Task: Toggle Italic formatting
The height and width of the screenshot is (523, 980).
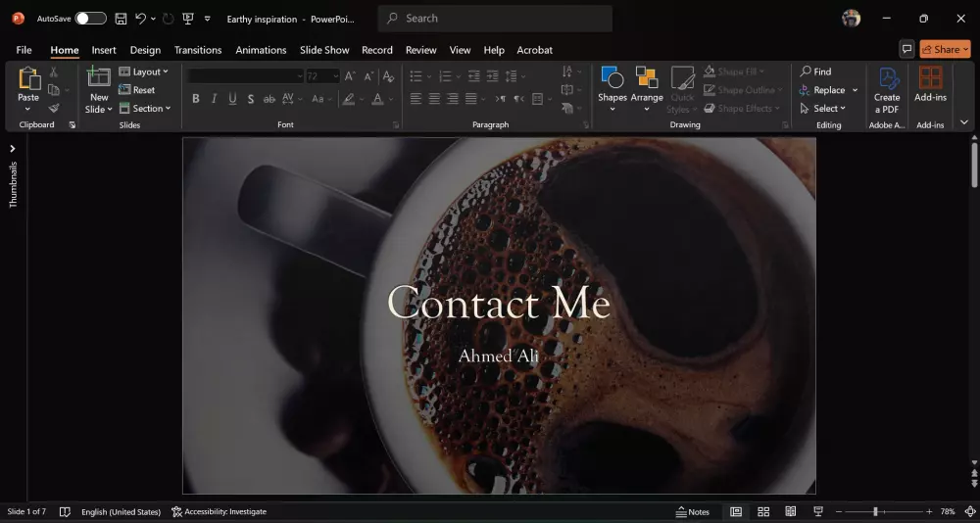Action: [x=214, y=99]
